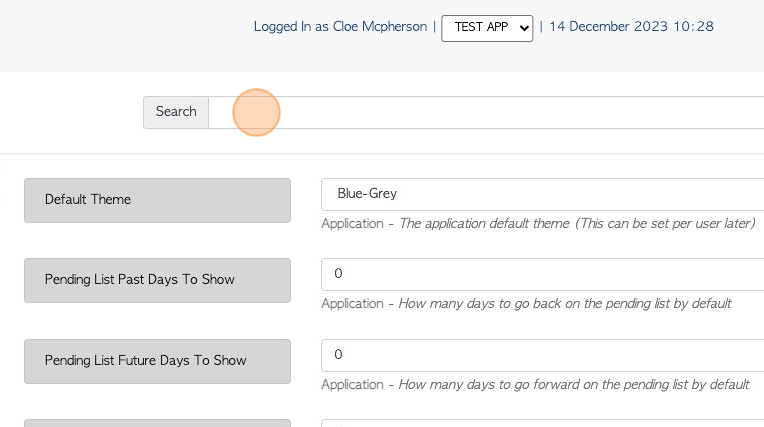Click the Future Days To Show value field
Image resolution: width=764 pixels, height=427 pixels.
[542, 355]
